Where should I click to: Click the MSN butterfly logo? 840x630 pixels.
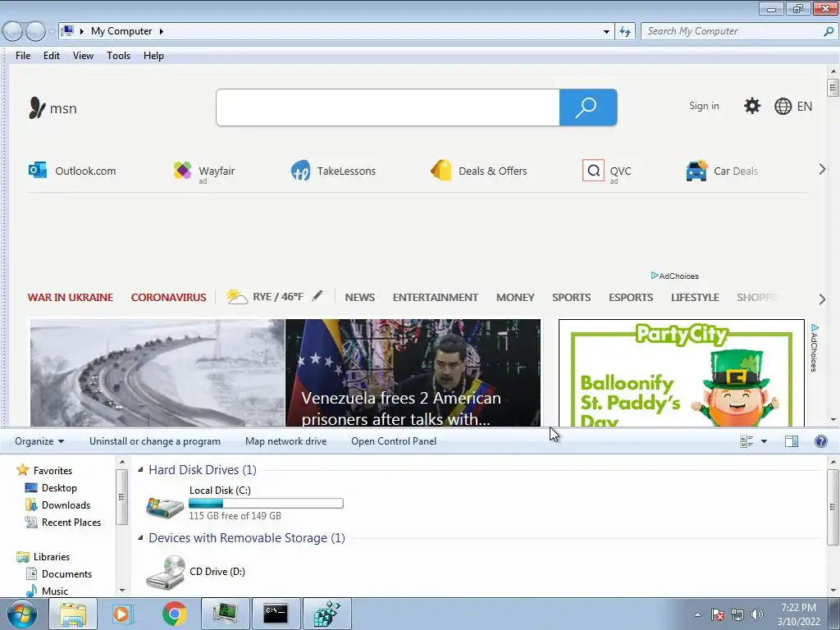click(x=37, y=107)
